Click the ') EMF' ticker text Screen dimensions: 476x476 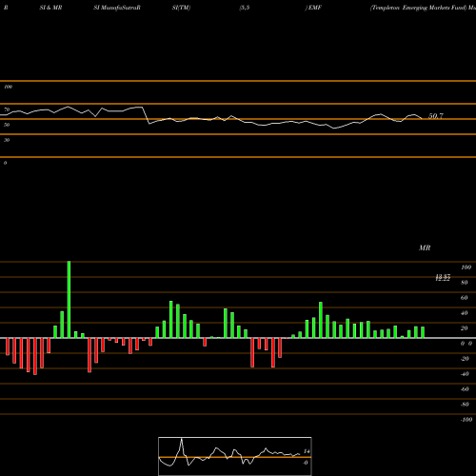(x=313, y=8)
